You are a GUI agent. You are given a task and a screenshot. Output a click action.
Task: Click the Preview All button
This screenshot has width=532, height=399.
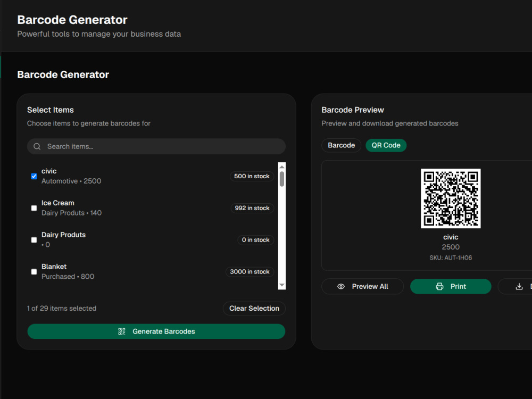(362, 286)
